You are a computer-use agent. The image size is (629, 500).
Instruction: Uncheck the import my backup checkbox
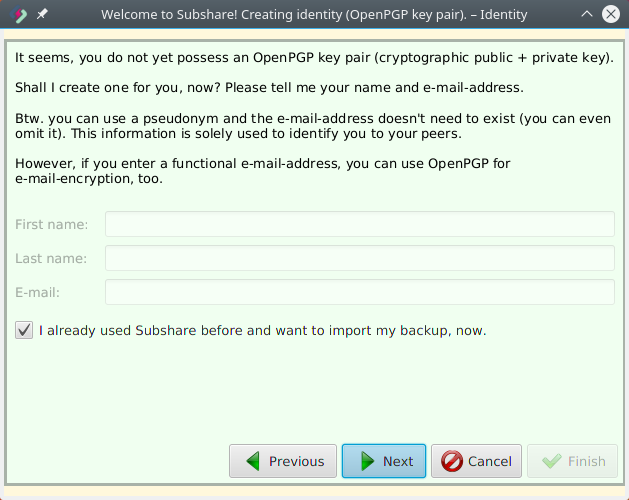[x=24, y=330]
